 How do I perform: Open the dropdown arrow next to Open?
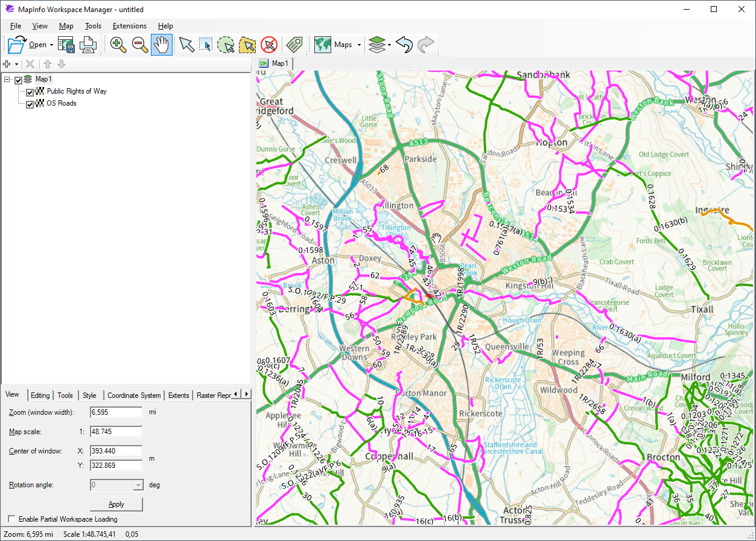point(52,44)
